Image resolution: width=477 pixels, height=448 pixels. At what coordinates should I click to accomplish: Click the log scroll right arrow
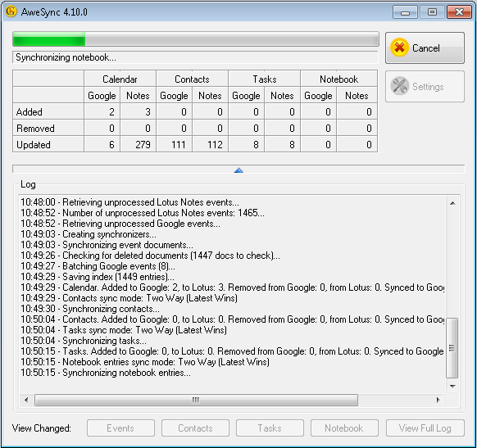pyautogui.click(x=438, y=400)
